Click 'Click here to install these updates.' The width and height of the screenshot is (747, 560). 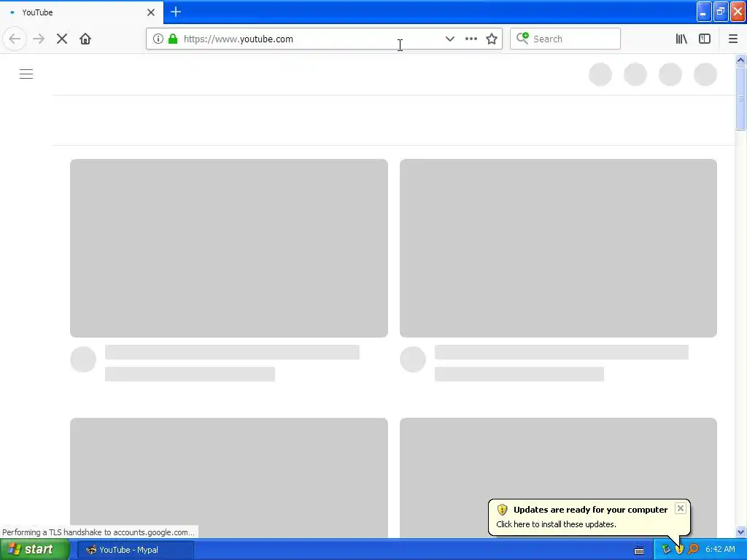click(556, 524)
